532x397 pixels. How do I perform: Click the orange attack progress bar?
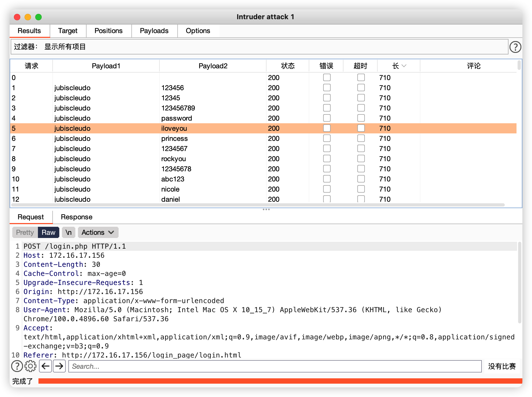280,381
